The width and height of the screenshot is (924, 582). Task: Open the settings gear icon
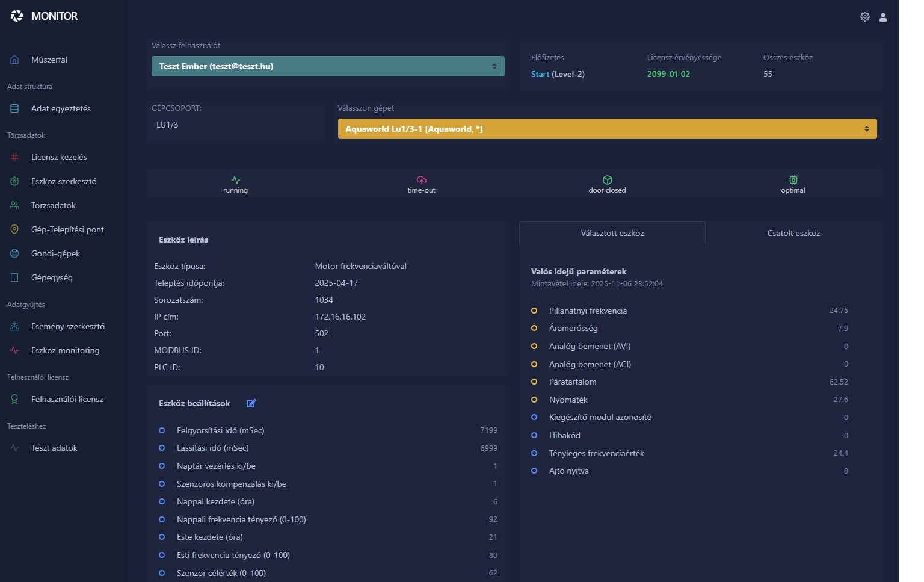864,17
